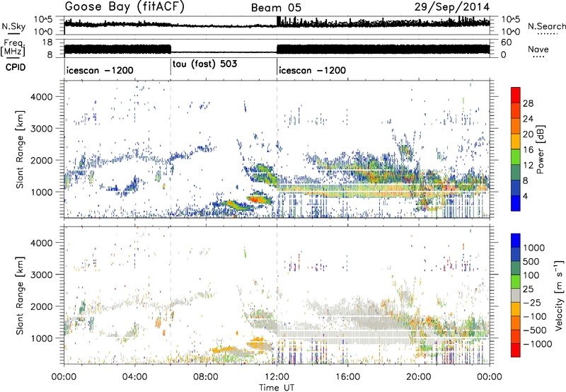
Task: Click the '60' Nave axis tick
Action: 507,42
